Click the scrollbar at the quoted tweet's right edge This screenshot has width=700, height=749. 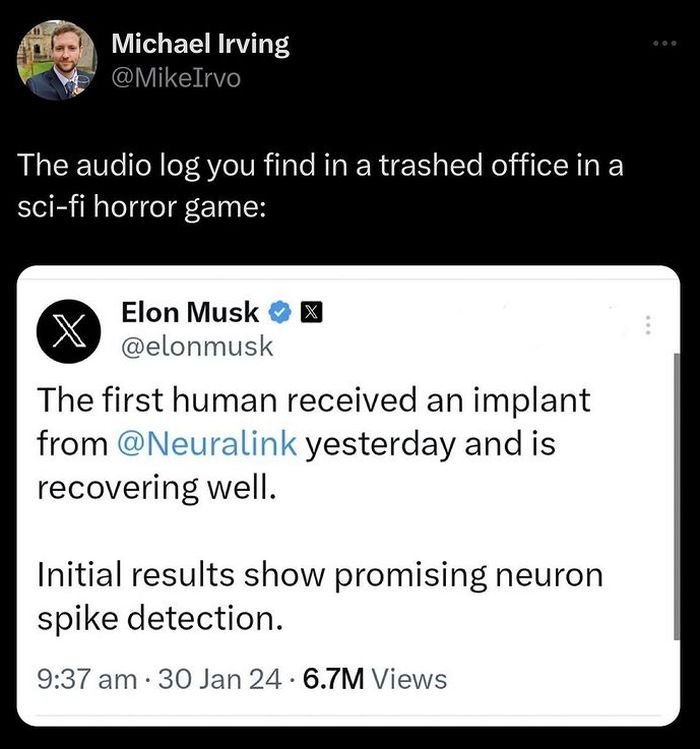click(675, 500)
